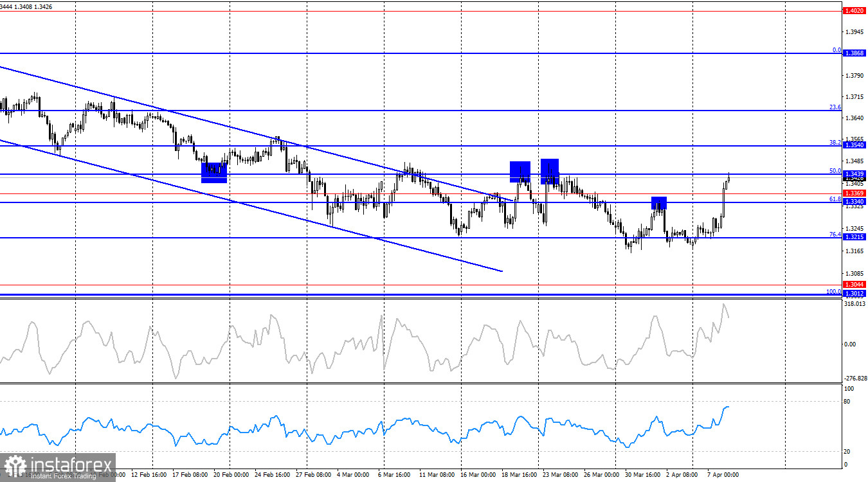Click the 38.2 retracement label
Image resolution: width=868 pixels, height=482 pixels.
pyautogui.click(x=836, y=141)
